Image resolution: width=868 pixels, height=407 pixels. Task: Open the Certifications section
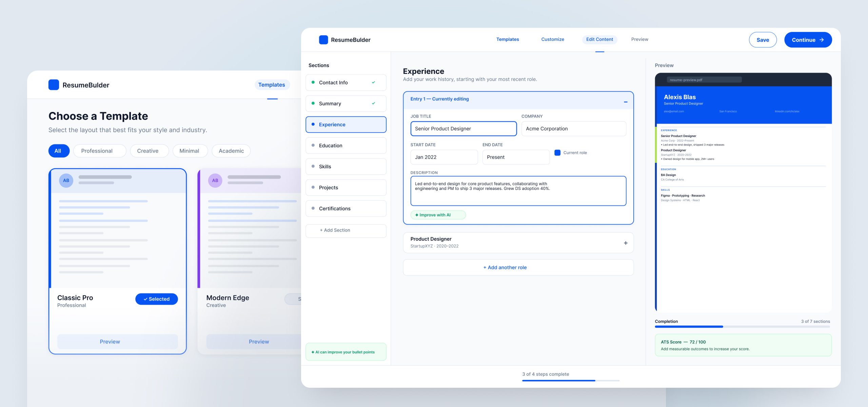[346, 209]
